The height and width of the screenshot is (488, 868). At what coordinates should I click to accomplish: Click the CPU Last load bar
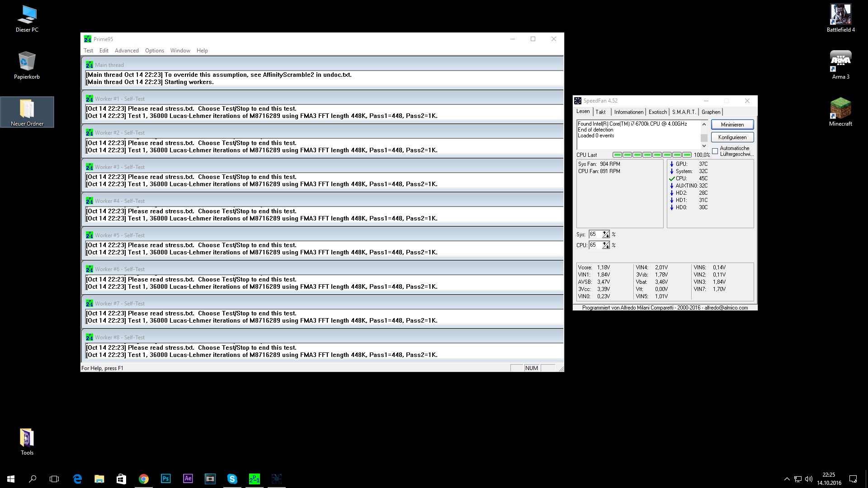point(651,155)
